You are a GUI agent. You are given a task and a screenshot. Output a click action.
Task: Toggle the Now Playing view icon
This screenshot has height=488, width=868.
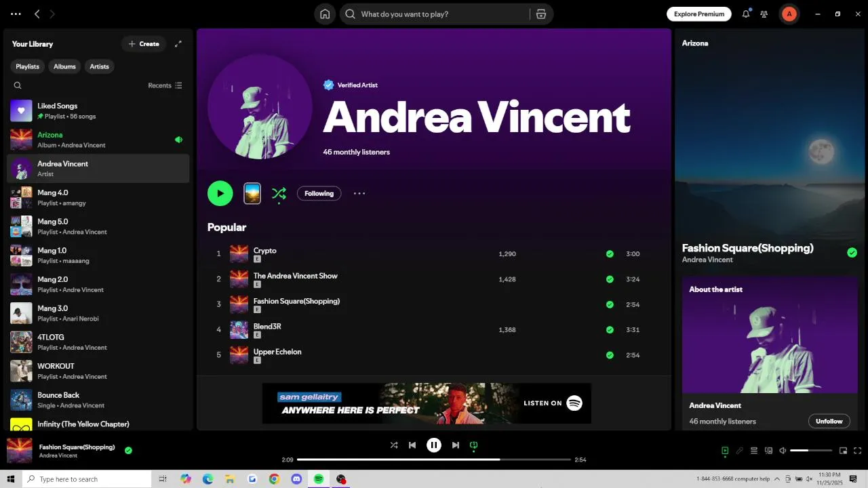point(725,451)
